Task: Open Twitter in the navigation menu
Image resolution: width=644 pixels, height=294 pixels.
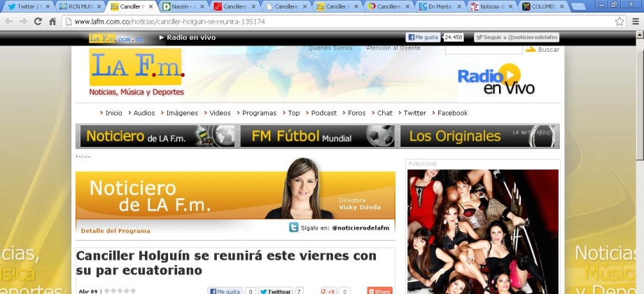Action: [415, 113]
